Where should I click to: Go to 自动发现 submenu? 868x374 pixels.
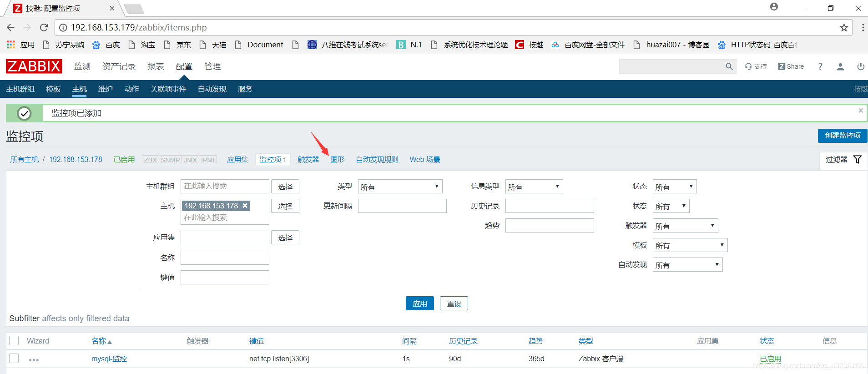(212, 89)
